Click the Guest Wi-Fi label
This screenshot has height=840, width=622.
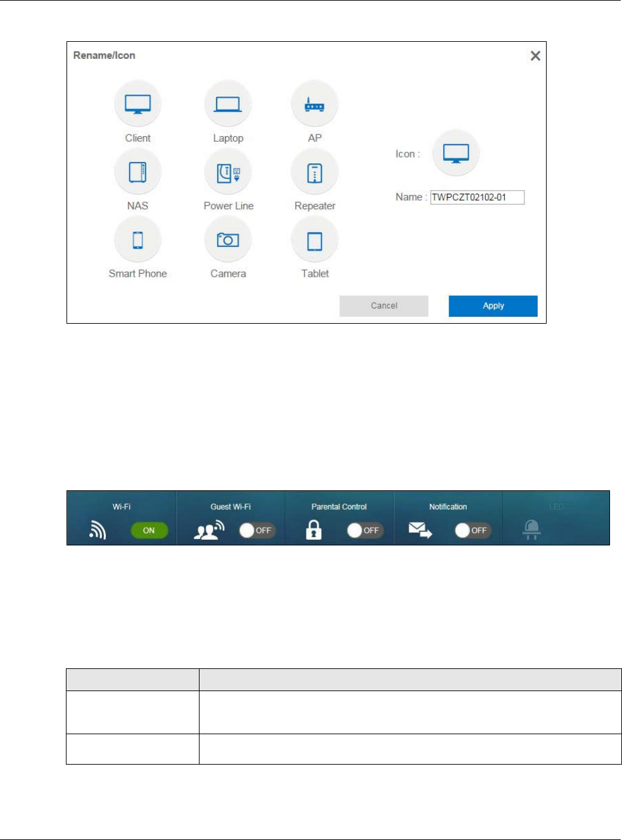coord(231,507)
